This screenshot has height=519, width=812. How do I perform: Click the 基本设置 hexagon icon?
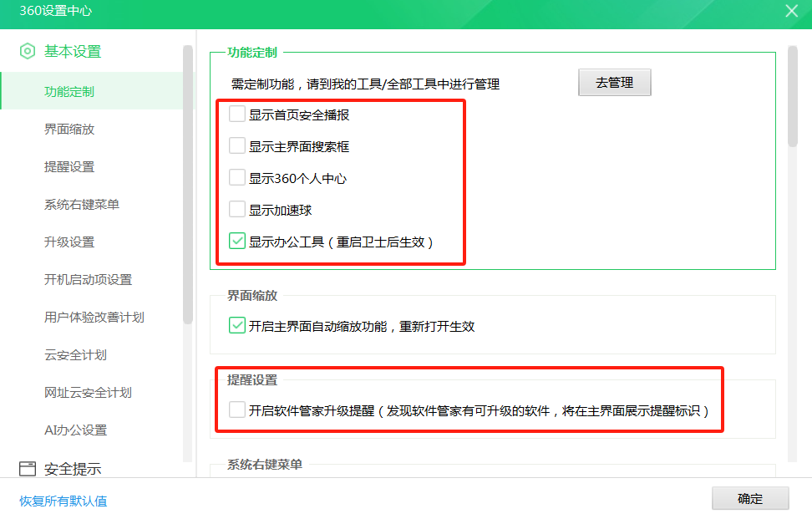coord(28,51)
